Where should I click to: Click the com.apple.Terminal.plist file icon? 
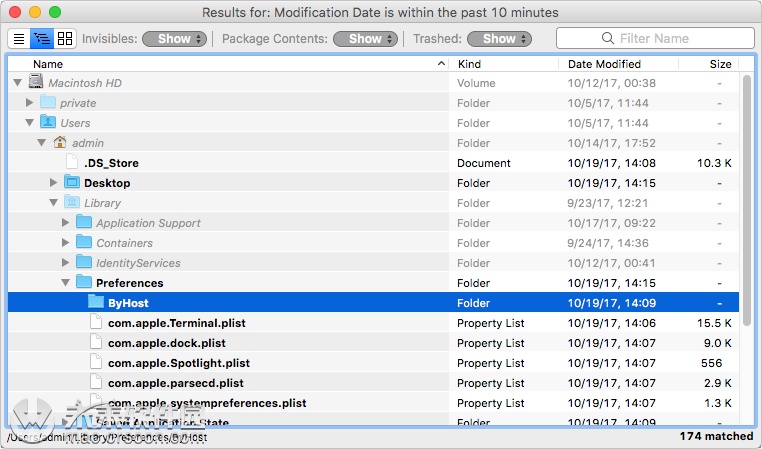coord(96,322)
